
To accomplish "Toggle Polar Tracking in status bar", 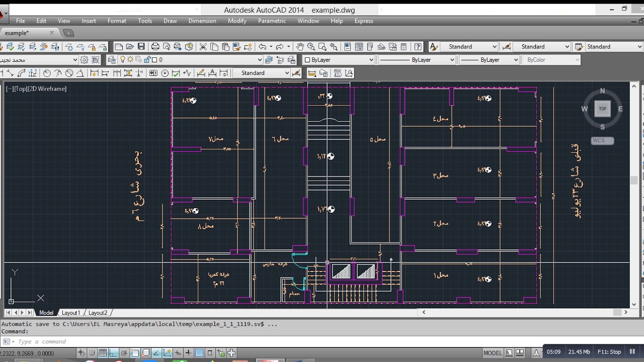I will [x=124, y=353].
